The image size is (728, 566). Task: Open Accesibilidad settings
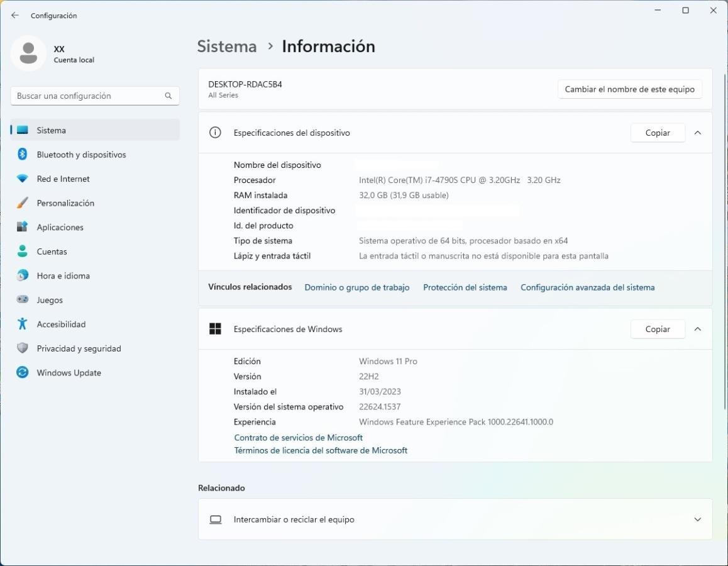pyautogui.click(x=61, y=325)
